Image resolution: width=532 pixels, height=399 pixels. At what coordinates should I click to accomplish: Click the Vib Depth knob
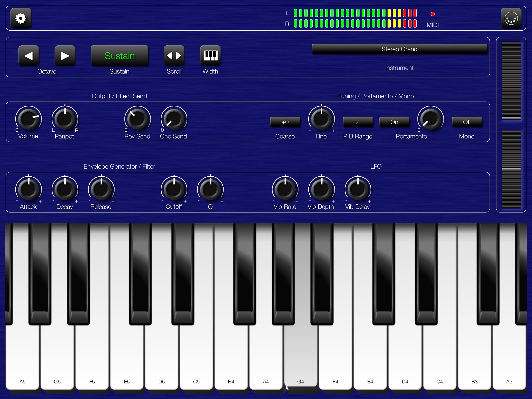tap(321, 189)
